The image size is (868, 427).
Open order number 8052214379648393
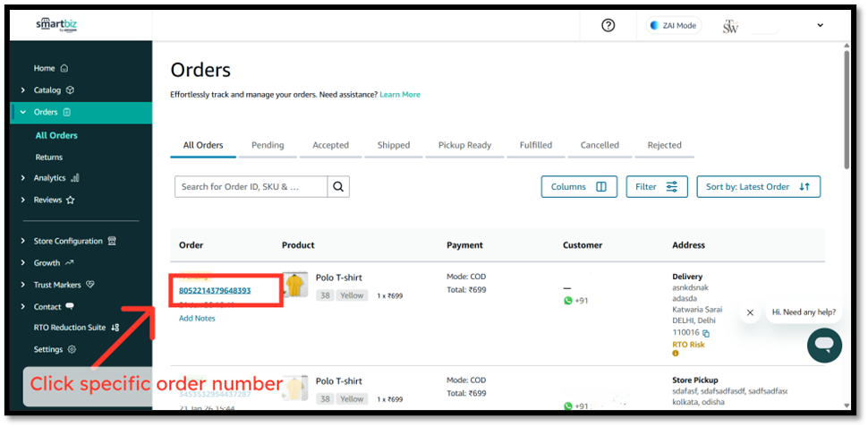pyautogui.click(x=215, y=290)
